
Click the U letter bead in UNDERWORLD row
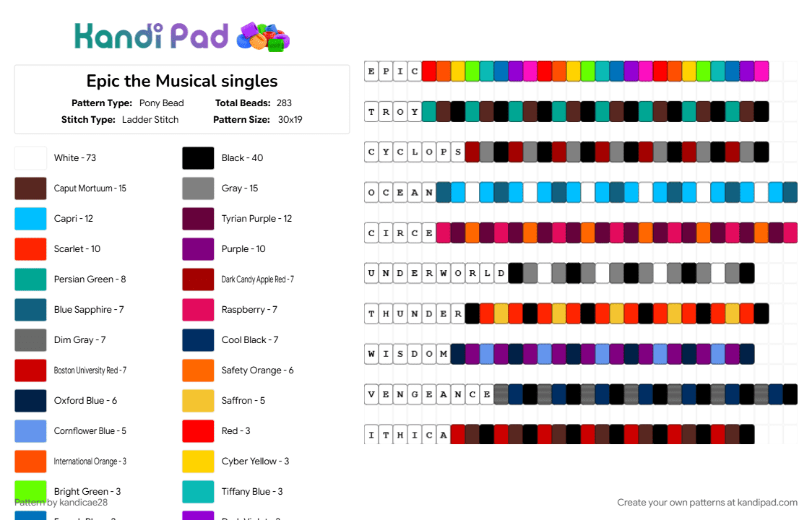(x=371, y=274)
